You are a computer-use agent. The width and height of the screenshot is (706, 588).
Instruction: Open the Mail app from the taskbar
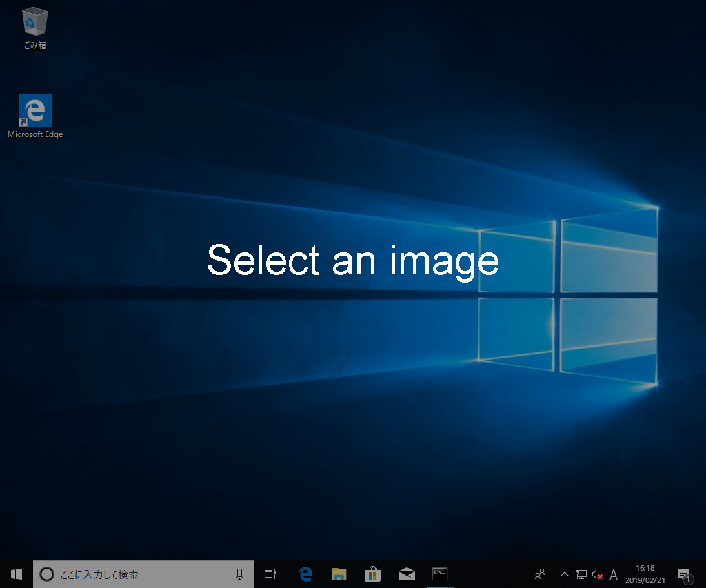[x=407, y=574]
